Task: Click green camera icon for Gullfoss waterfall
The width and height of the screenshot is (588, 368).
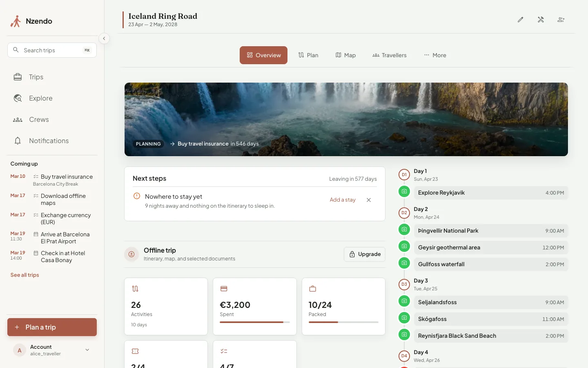Action: point(404,263)
